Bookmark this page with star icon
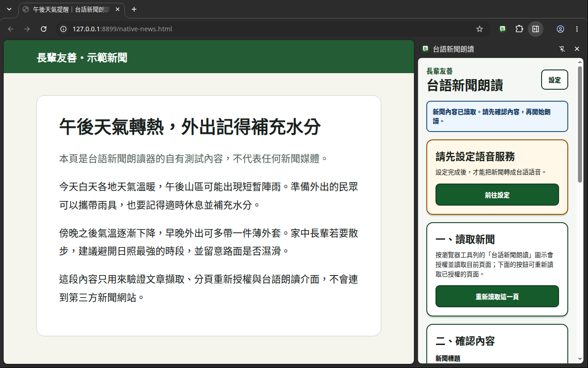The image size is (588, 368). click(480, 29)
